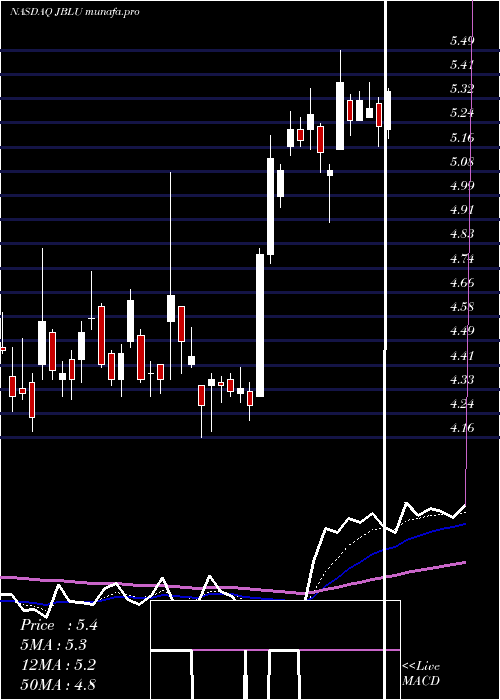
Task: Select the 4.58 price level label
Action: pyautogui.click(x=462, y=307)
